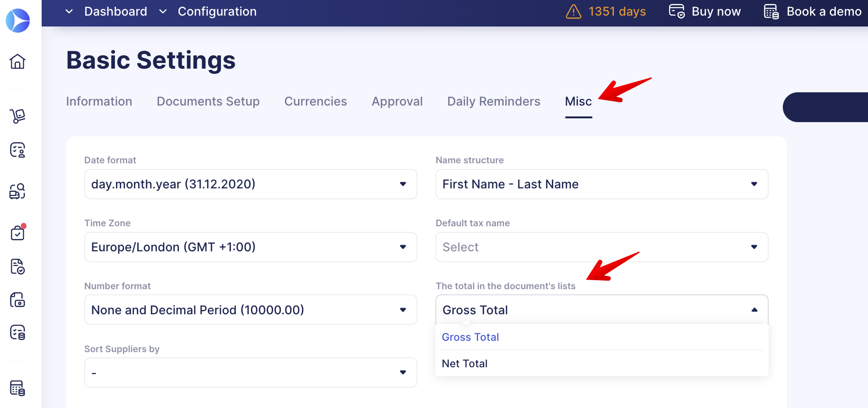Open the Time Zone dropdown
This screenshot has height=408, width=868.
click(x=251, y=247)
